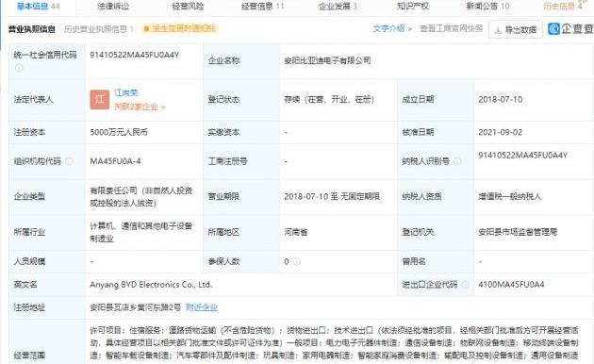Click the 营业执照信息 section heading
594x364 pixels.
click(x=32, y=29)
